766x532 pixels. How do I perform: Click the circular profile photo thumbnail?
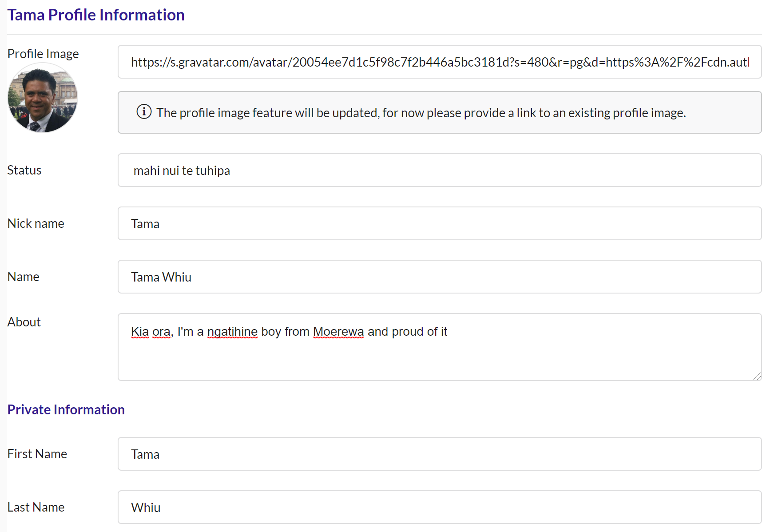coord(43,98)
